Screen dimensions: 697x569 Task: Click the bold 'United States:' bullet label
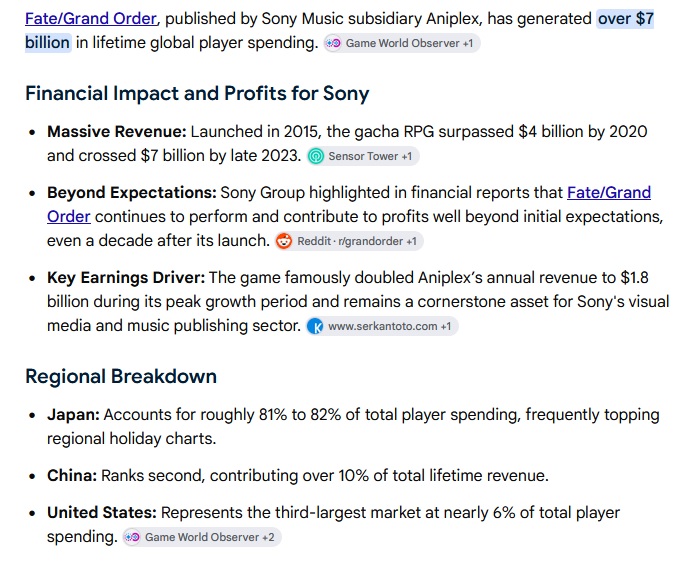coord(102,513)
